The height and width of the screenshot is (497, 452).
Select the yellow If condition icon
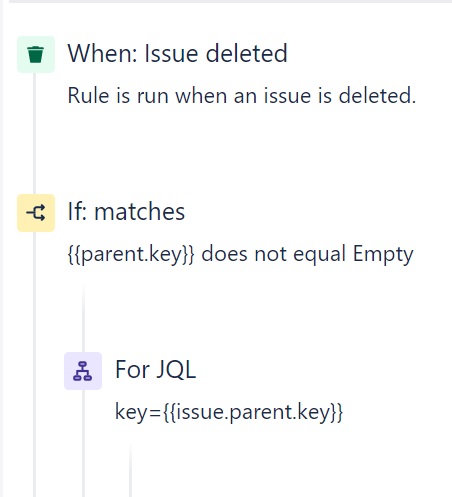[36, 213]
